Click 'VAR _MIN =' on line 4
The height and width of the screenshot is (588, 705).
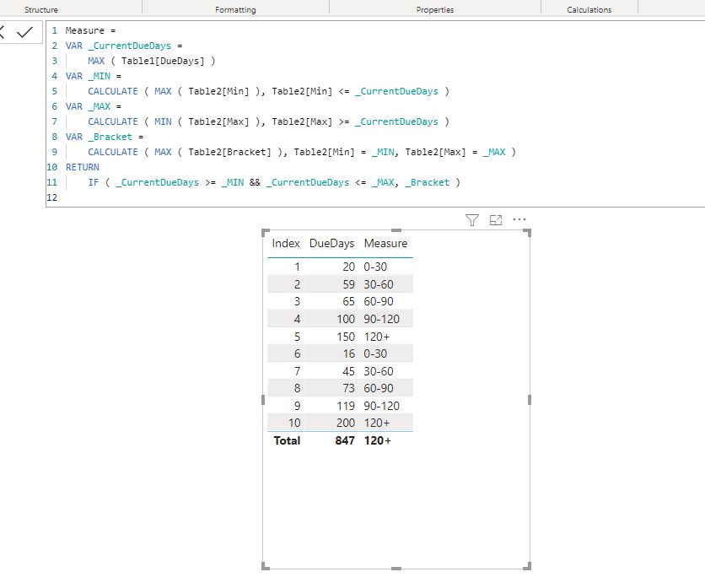pos(93,76)
